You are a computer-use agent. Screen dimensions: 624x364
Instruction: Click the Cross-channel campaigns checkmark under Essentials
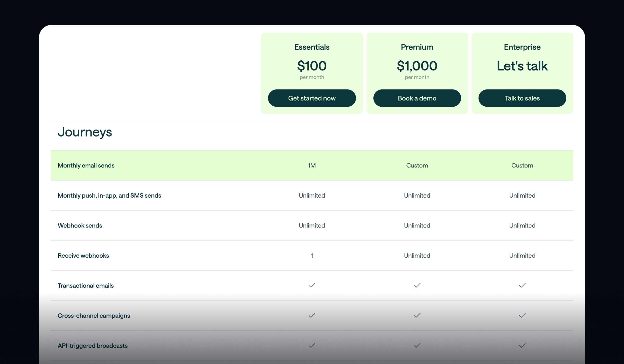click(312, 315)
